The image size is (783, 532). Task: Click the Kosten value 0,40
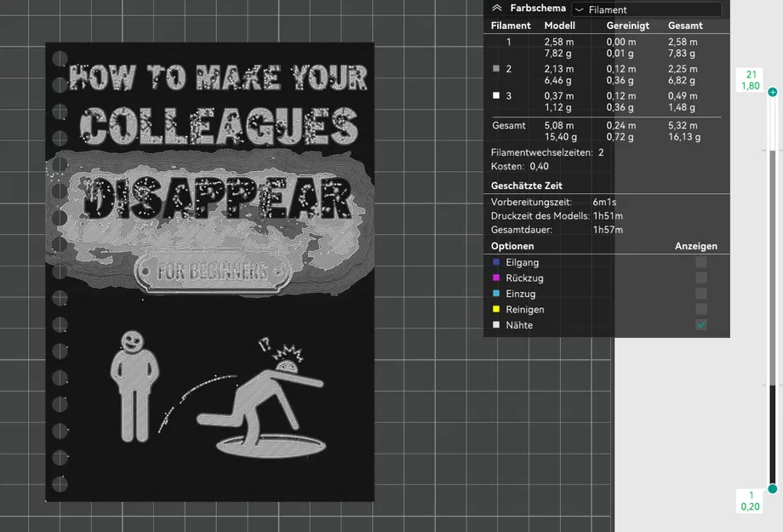click(x=539, y=166)
